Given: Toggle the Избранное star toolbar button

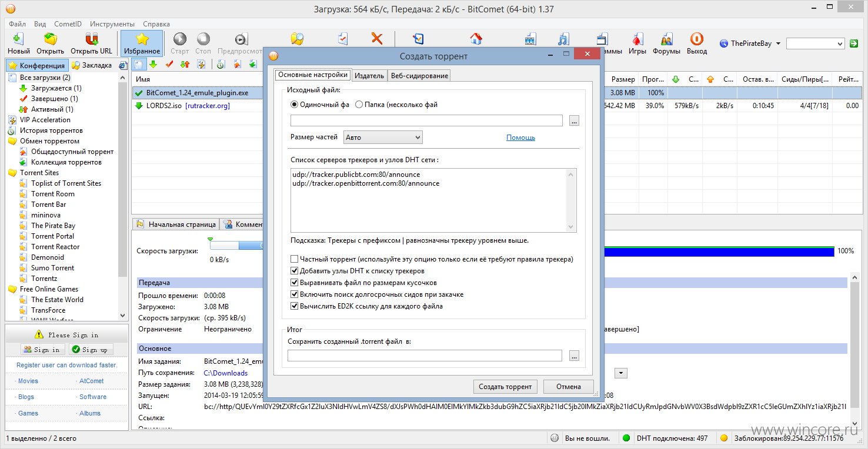Looking at the screenshot, I should click(142, 43).
